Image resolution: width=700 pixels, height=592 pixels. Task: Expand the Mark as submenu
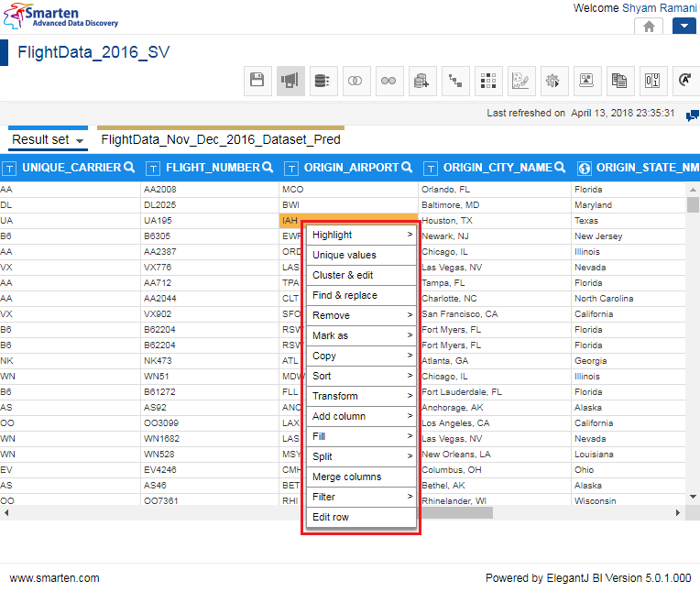pyautogui.click(x=361, y=335)
